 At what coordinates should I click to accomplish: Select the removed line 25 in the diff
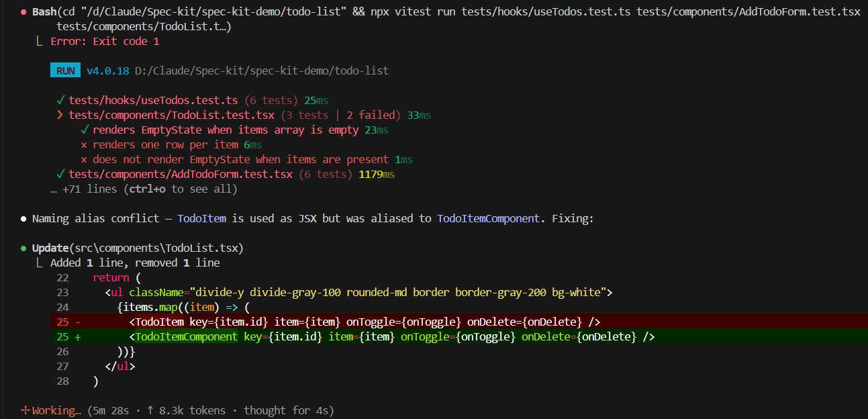(x=363, y=322)
